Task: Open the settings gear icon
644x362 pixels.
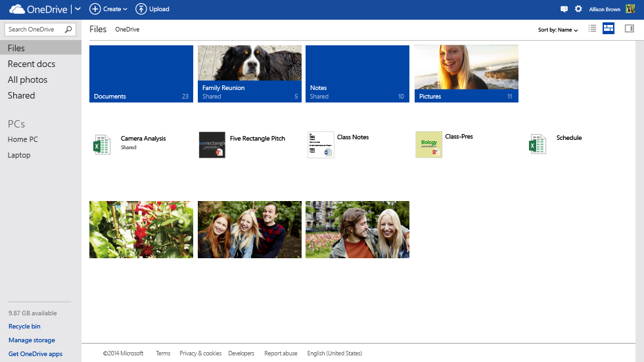Action: [578, 9]
